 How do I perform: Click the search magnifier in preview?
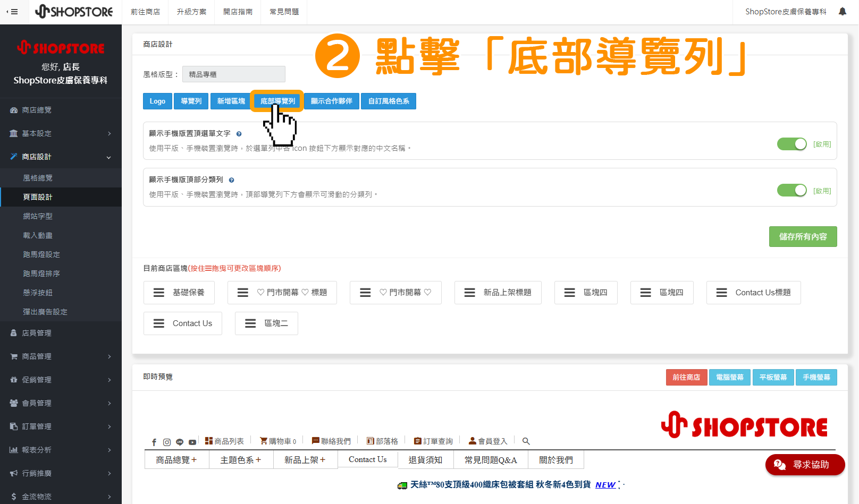[526, 441]
